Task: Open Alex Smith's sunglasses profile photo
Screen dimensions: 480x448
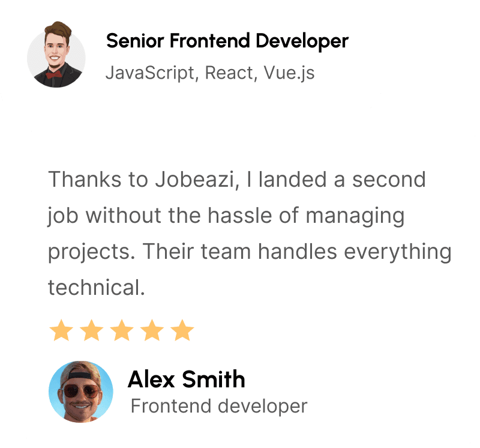Action: tap(81, 392)
